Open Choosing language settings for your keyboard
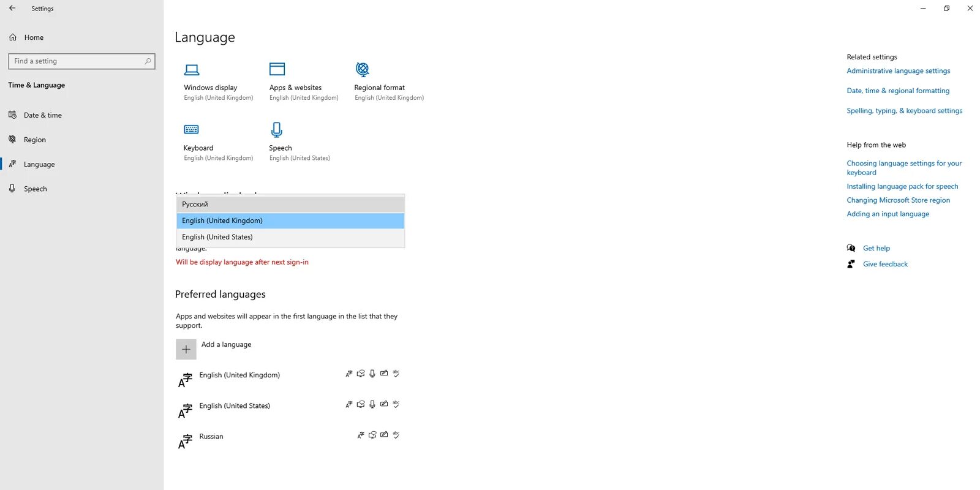The height and width of the screenshot is (490, 980). click(x=904, y=168)
